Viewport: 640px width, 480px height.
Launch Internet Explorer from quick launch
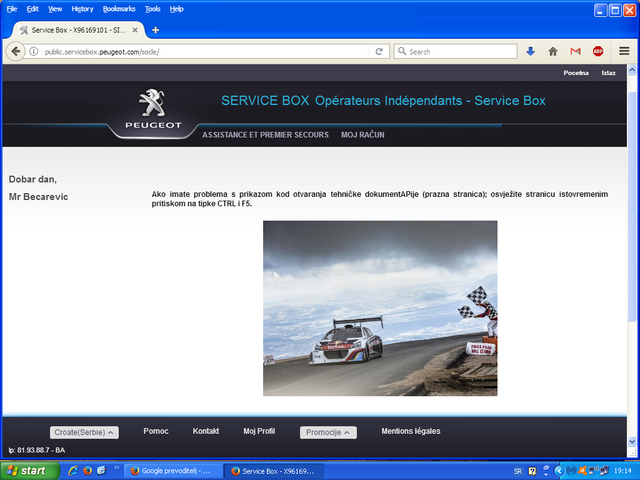[x=73, y=471]
